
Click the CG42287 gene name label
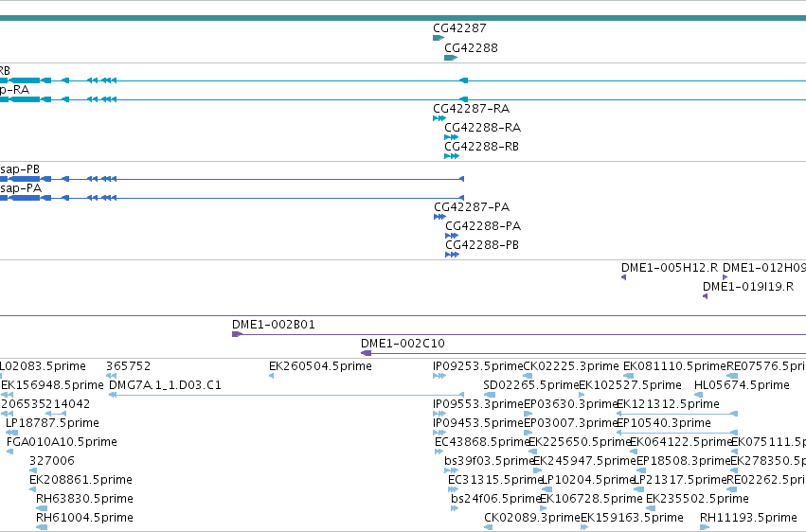(459, 28)
